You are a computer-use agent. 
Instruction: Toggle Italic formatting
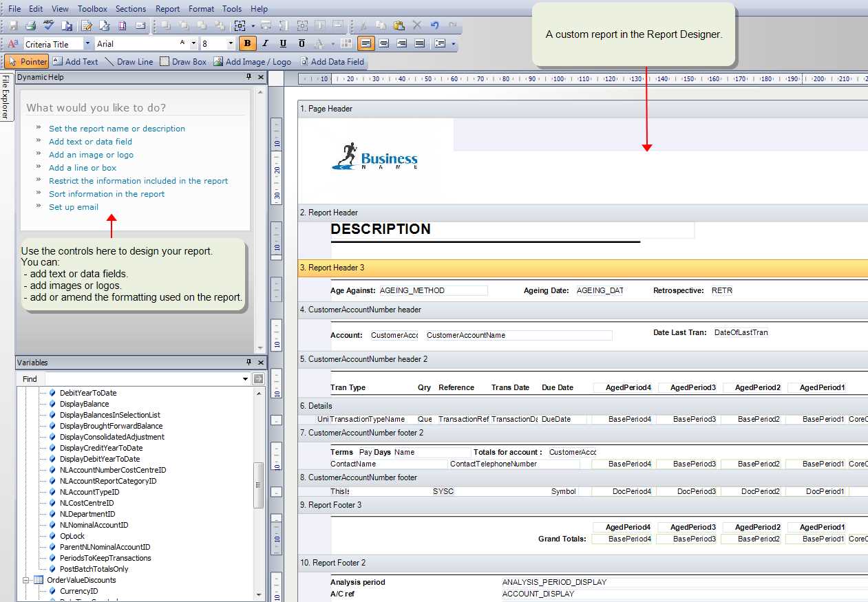[x=265, y=43]
